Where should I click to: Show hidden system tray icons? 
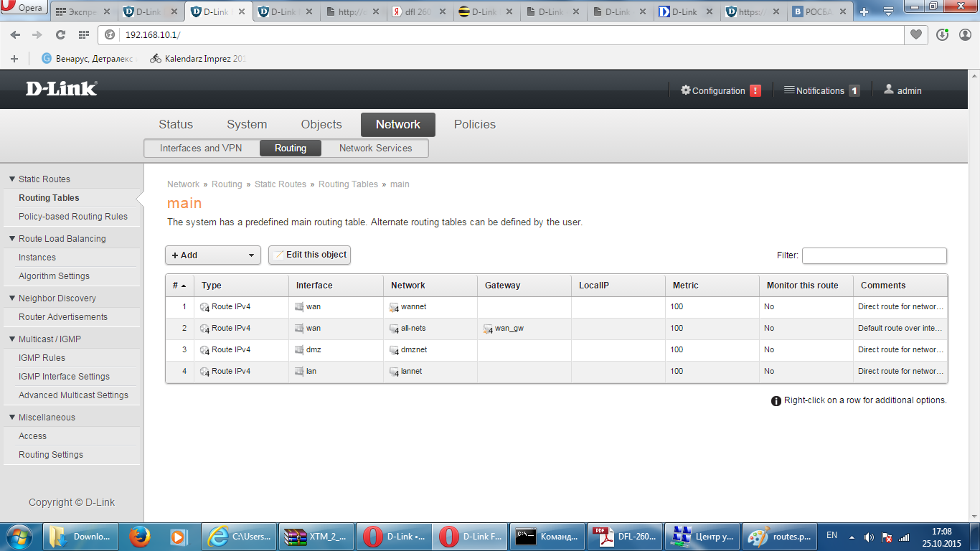852,537
